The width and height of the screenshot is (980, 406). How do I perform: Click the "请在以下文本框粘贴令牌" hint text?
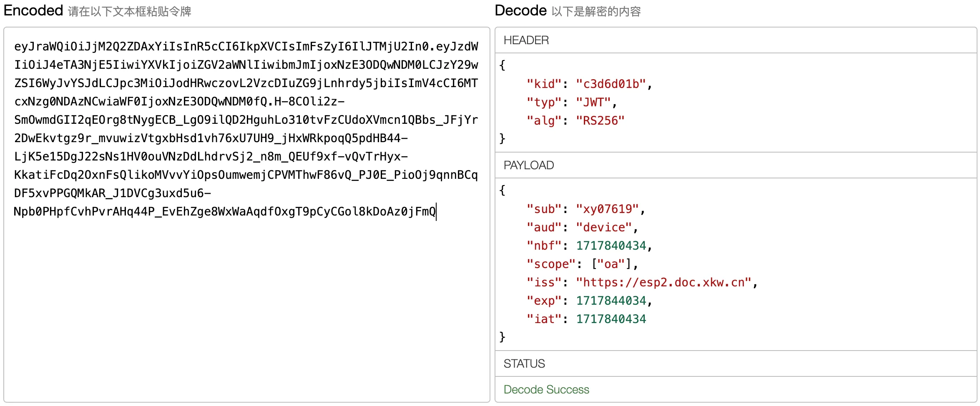pos(129,12)
